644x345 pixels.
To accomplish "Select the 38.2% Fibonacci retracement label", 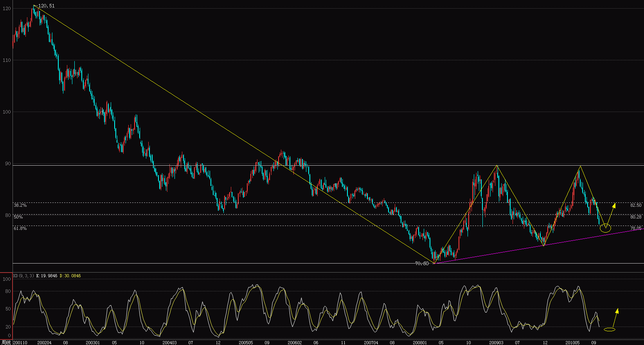I will tap(20, 205).
